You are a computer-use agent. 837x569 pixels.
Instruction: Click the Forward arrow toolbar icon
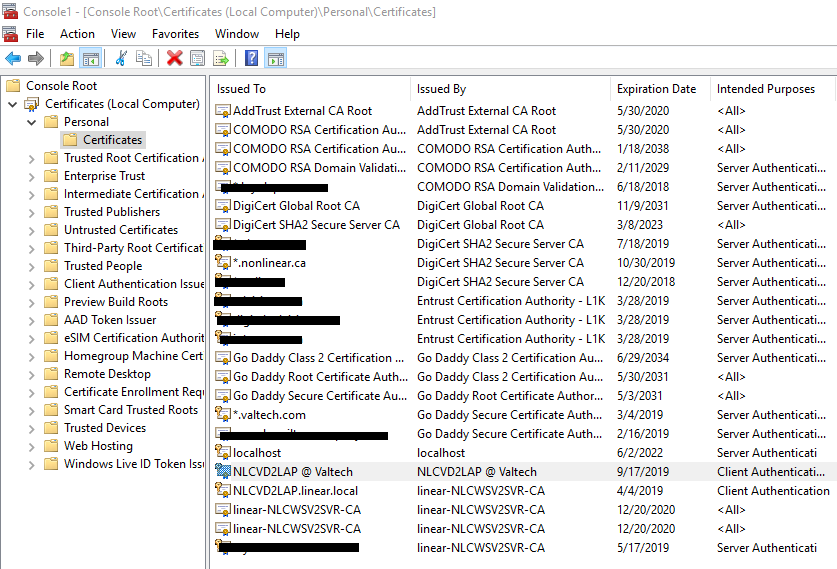pyautogui.click(x=36, y=58)
